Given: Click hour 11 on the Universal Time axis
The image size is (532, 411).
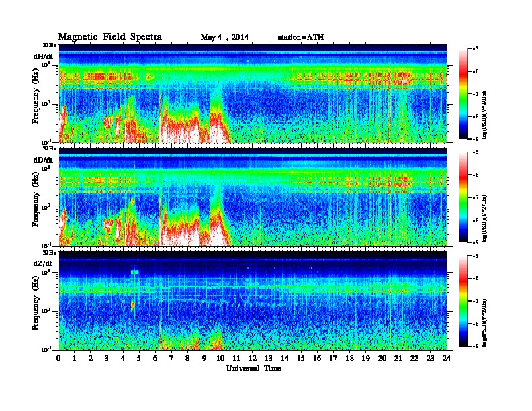Looking at the screenshot, I should (236, 358).
